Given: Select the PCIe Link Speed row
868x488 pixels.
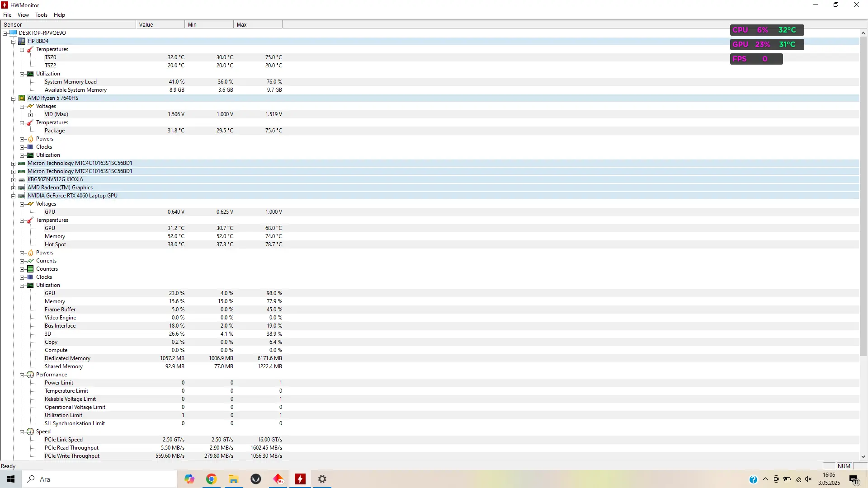Looking at the screenshot, I should [x=429, y=440].
